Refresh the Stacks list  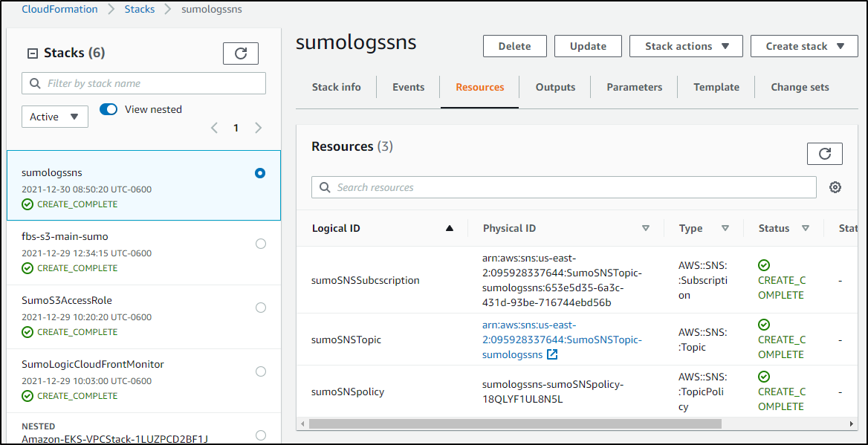[240, 53]
